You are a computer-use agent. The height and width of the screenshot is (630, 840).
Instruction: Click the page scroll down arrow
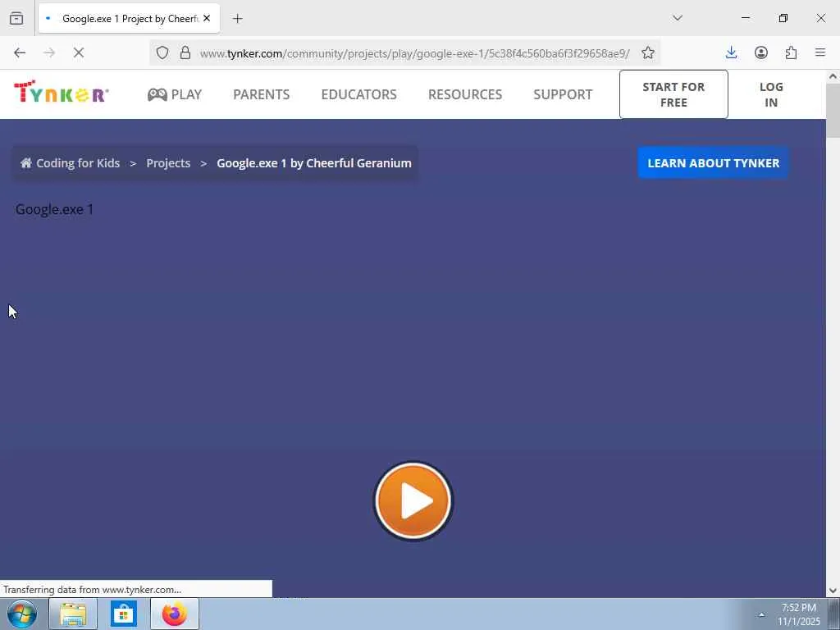point(833,591)
